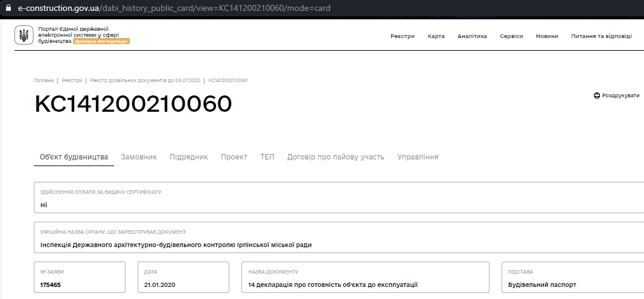This screenshot has height=299, width=644.
Task: Switch to Договір про пайову участь tab
Action: [336, 156]
